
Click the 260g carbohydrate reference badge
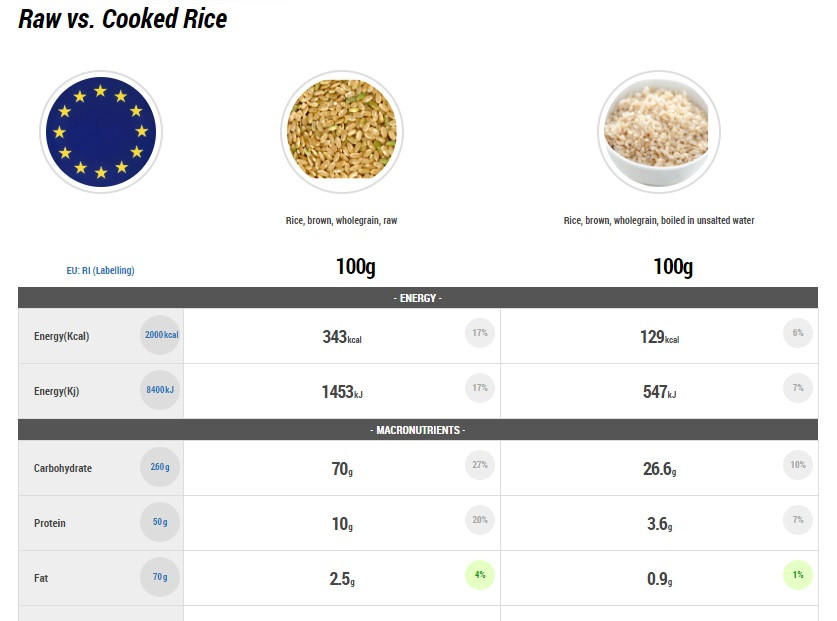160,467
